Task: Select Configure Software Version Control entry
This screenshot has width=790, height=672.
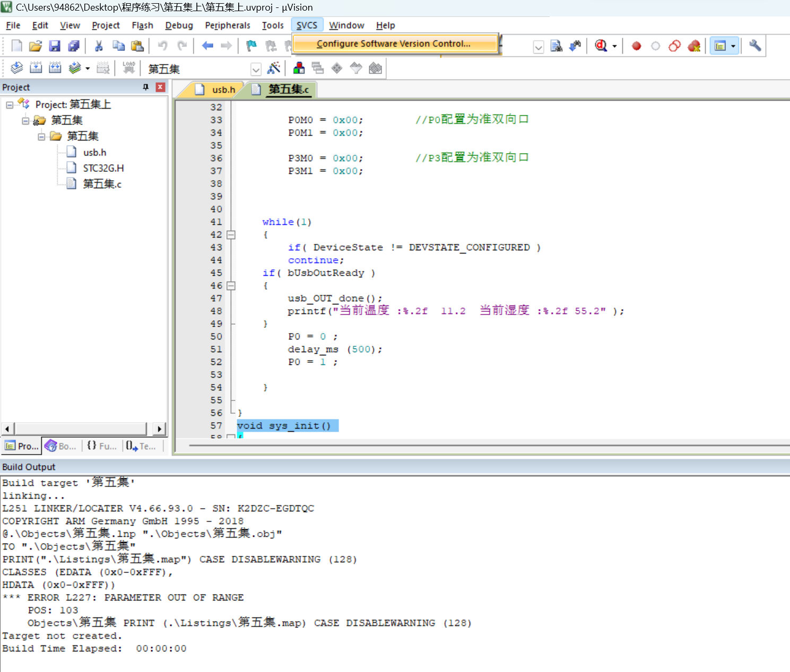Action: pyautogui.click(x=394, y=43)
